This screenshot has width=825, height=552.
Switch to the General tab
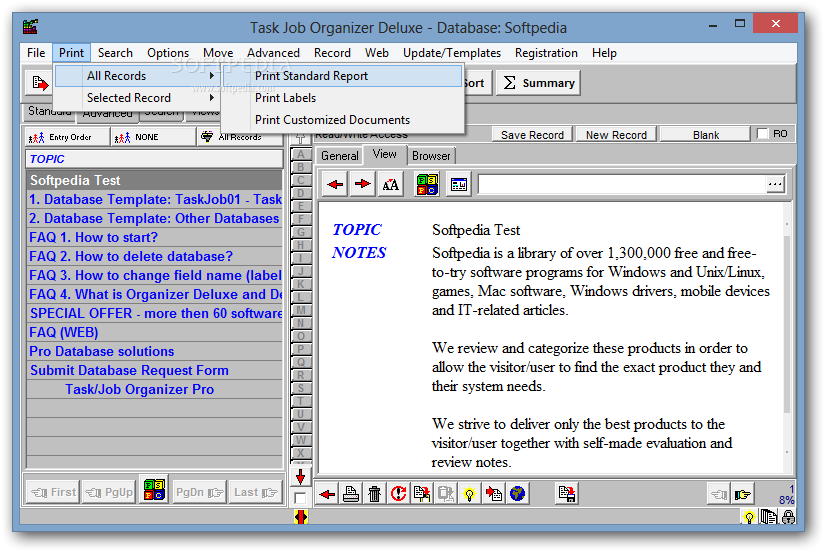[x=339, y=156]
